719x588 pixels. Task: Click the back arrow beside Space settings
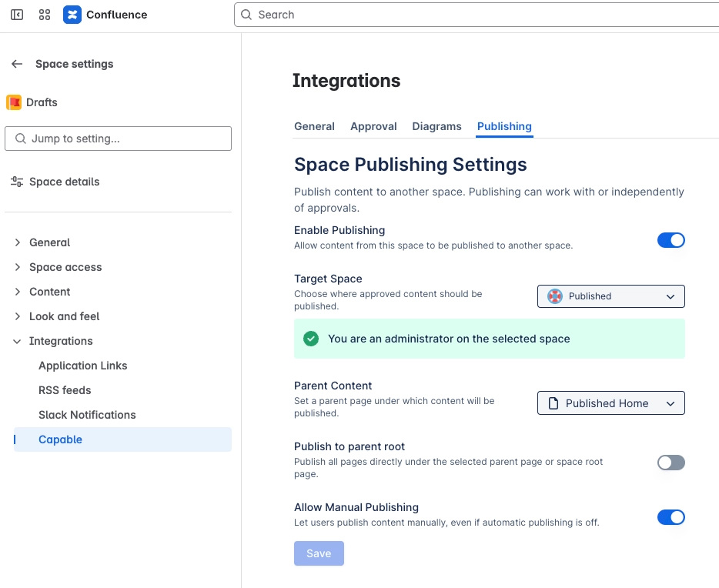(x=16, y=64)
